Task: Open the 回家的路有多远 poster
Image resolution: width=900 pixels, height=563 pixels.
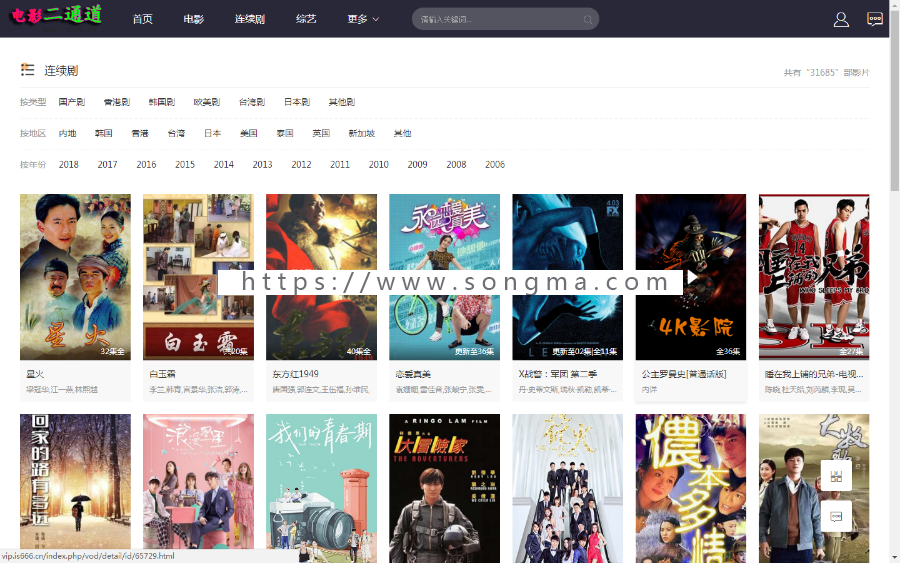Action: pos(75,488)
